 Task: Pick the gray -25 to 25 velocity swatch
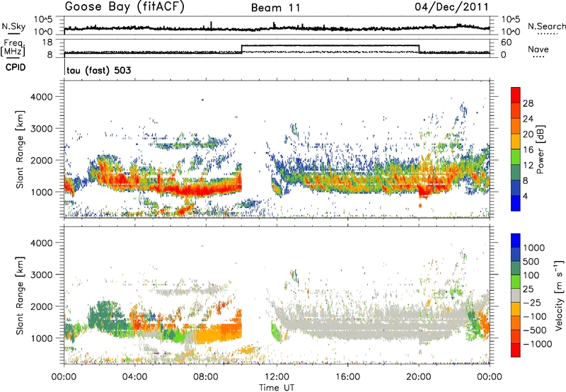coord(516,296)
